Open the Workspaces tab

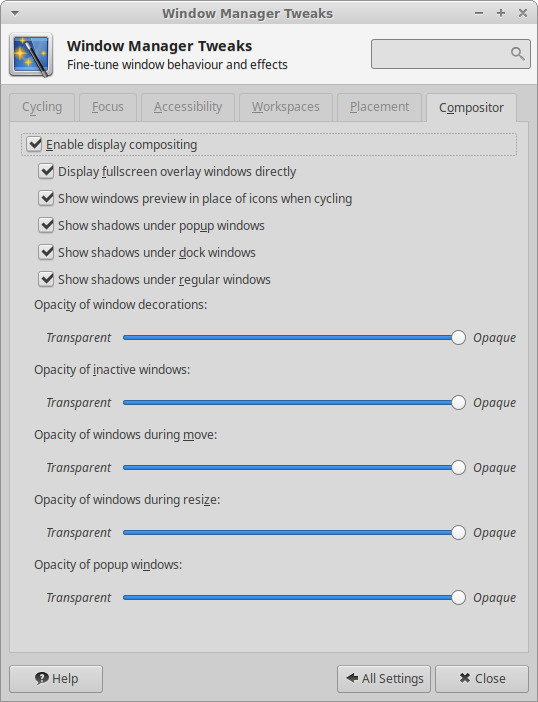286,107
